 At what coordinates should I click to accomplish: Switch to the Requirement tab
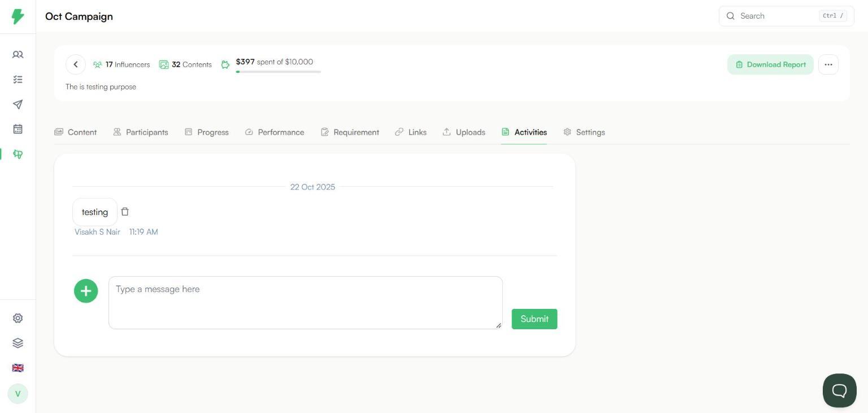(350, 132)
